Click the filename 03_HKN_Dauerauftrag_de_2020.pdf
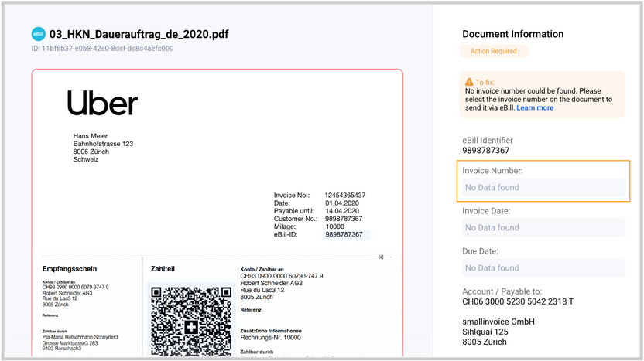This screenshot has height=361, width=644. [x=139, y=34]
